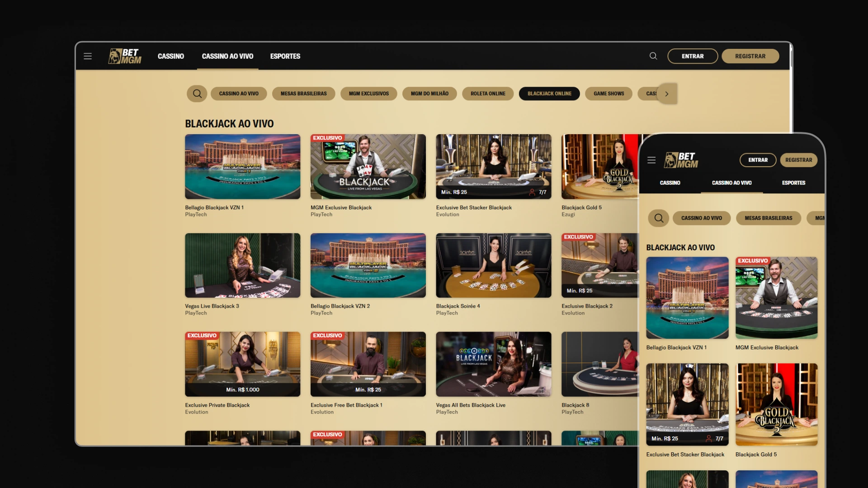Select the MESAS BRASILEIRAS desktop category pill

point(304,94)
